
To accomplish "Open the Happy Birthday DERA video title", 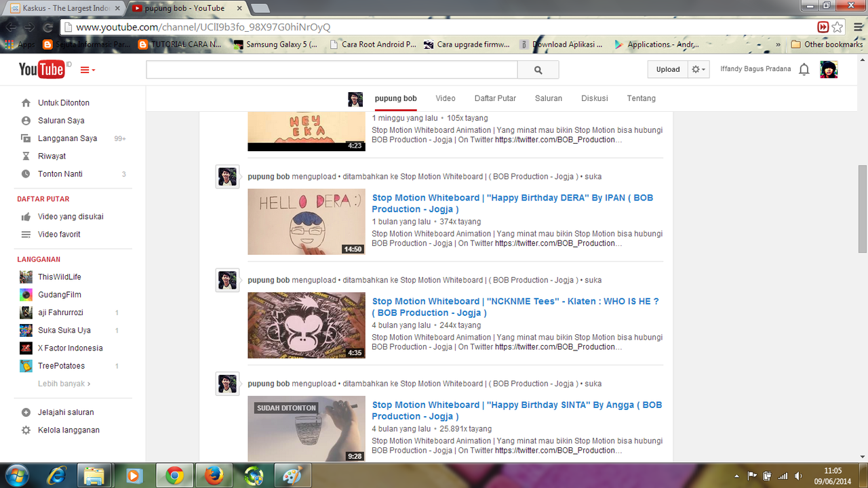I will point(513,203).
